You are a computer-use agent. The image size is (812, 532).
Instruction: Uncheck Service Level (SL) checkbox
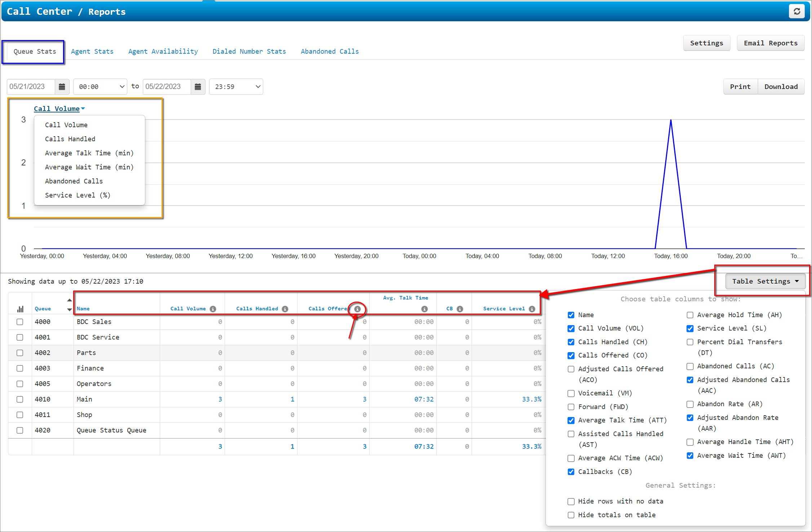coord(690,328)
